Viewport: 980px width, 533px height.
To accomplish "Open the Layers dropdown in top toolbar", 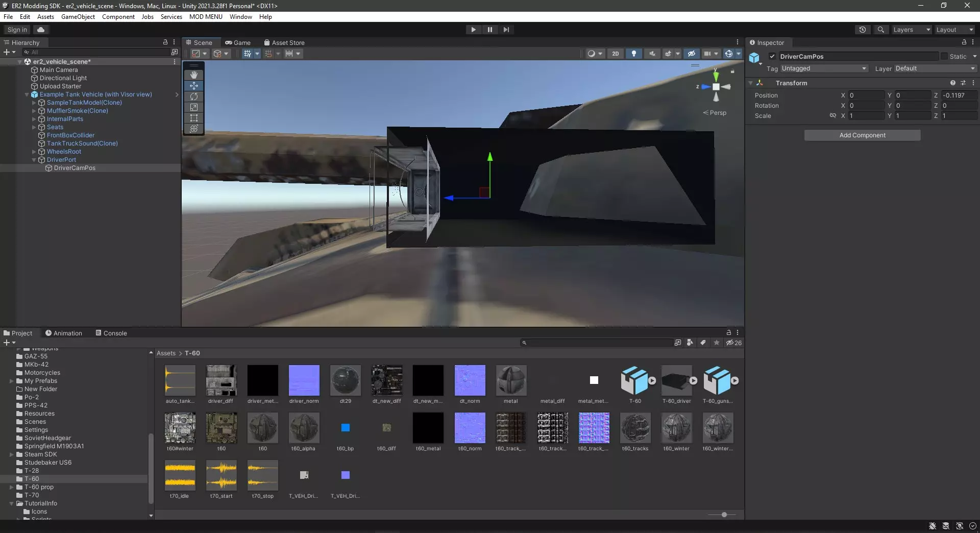I will (911, 30).
